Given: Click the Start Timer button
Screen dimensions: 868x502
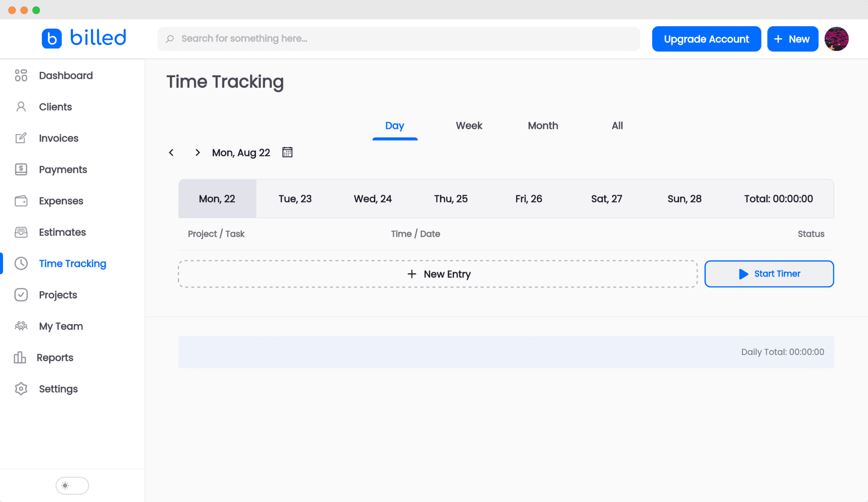Looking at the screenshot, I should pos(769,273).
